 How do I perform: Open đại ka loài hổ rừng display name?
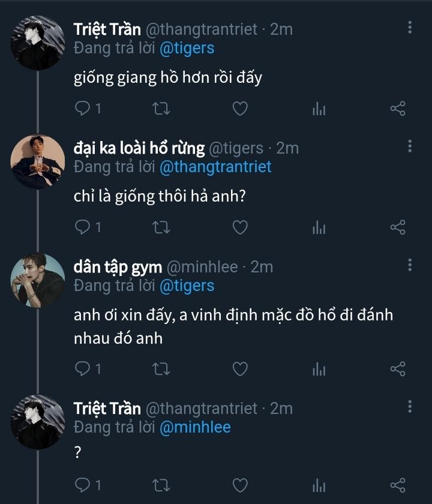[139, 148]
